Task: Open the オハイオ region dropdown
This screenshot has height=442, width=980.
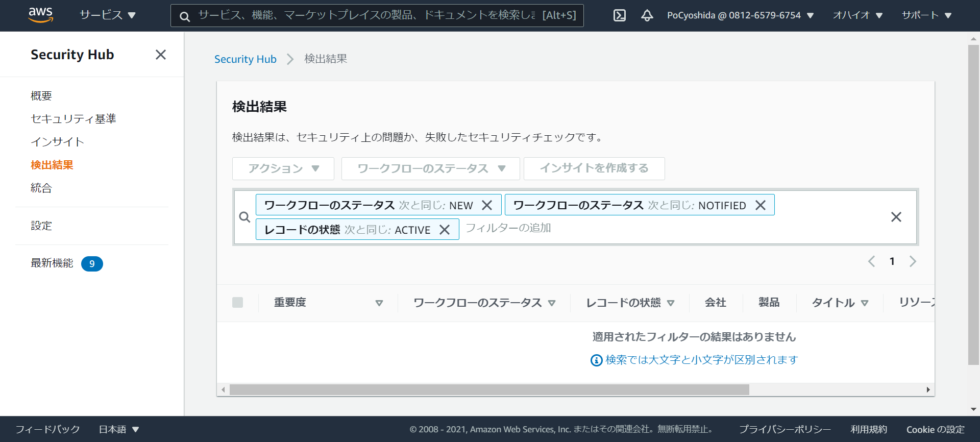Action: pos(857,15)
